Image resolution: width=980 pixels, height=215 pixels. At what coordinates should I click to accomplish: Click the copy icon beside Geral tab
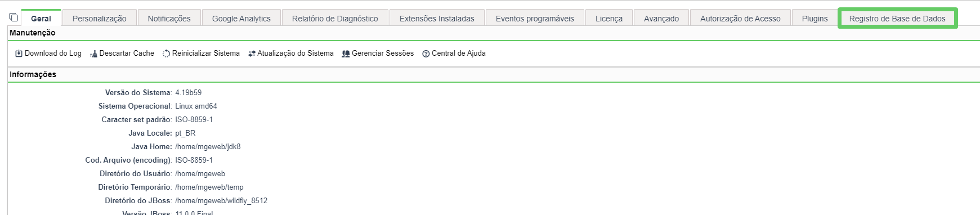click(14, 17)
